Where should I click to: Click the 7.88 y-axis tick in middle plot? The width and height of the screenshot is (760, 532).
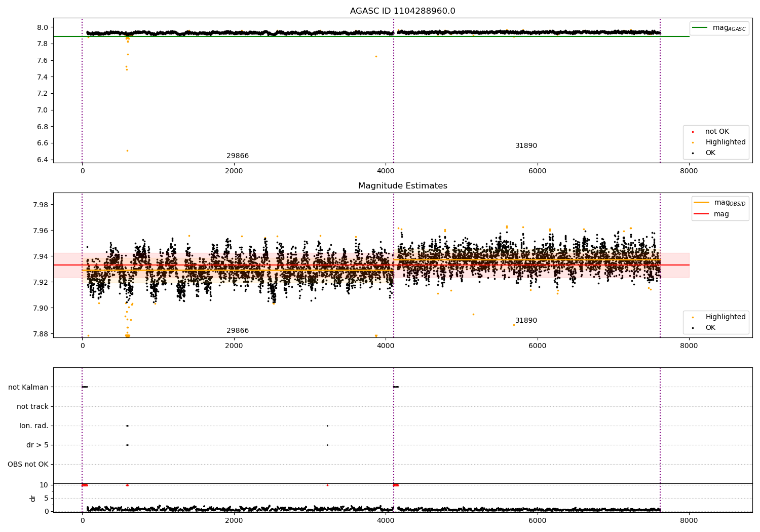[41, 334]
